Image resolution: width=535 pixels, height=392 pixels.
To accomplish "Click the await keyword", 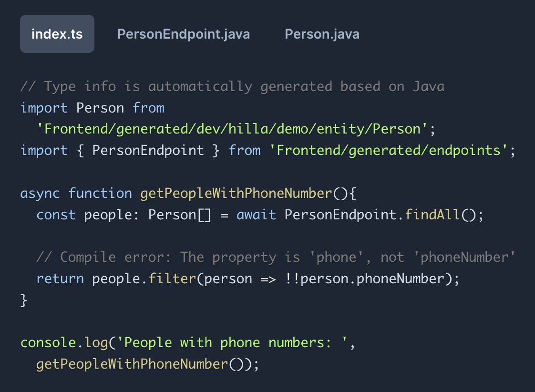I will point(256,215).
